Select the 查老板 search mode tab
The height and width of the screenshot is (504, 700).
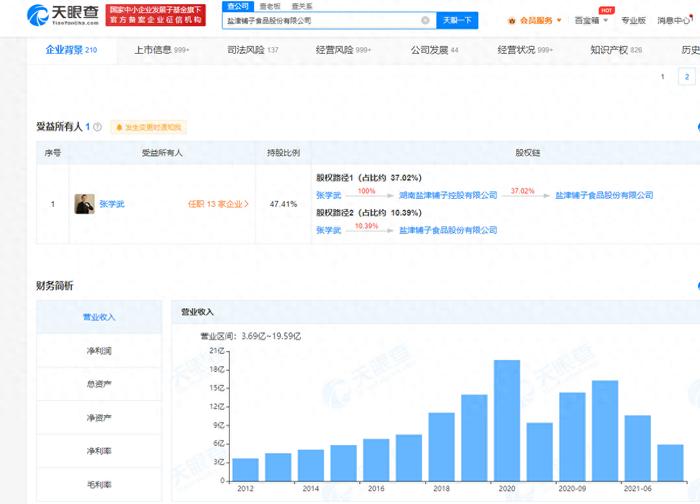click(270, 6)
